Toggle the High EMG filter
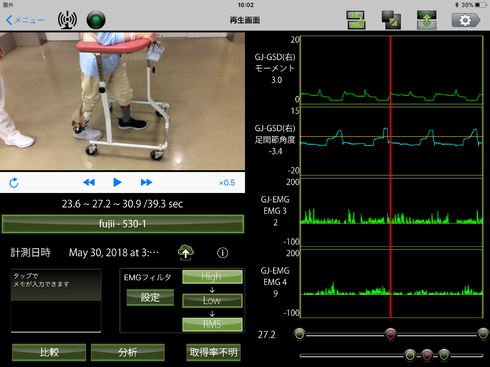490x367 pixels. coord(212,277)
